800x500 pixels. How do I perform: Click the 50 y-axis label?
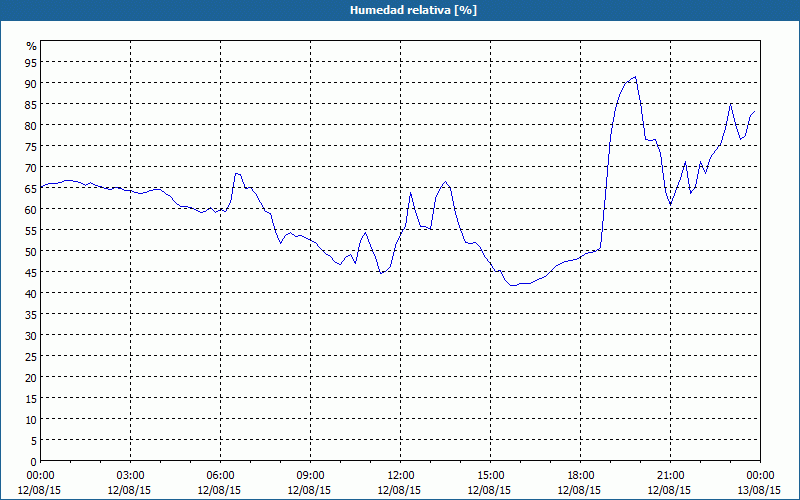click(x=31, y=251)
